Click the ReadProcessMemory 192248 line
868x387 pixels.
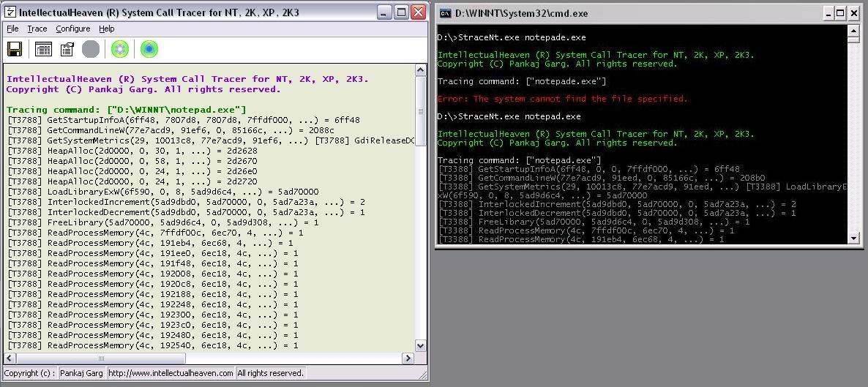pos(152,304)
